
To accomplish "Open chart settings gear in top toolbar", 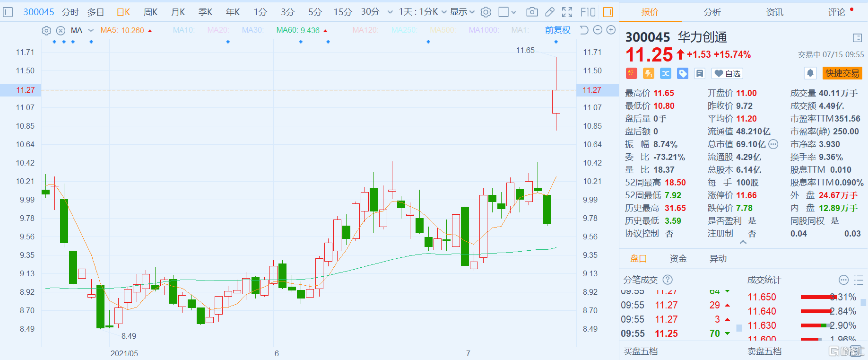I will [x=486, y=12].
